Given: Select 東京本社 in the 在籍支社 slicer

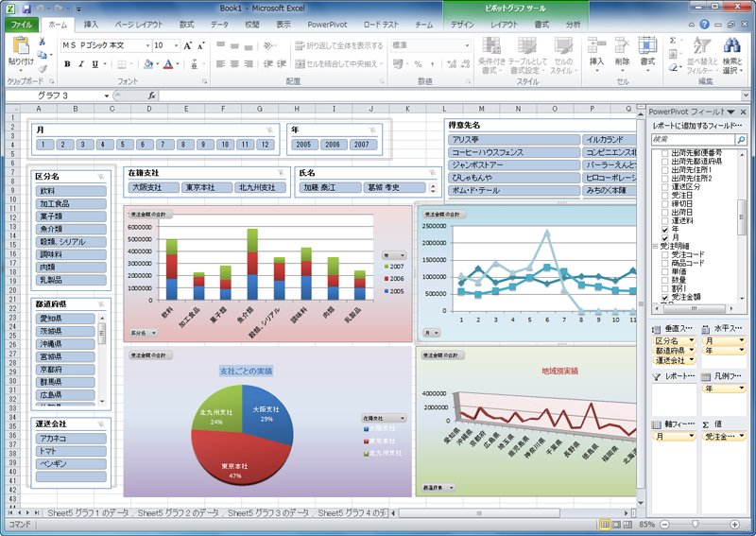Looking at the screenshot, I should coord(207,187).
